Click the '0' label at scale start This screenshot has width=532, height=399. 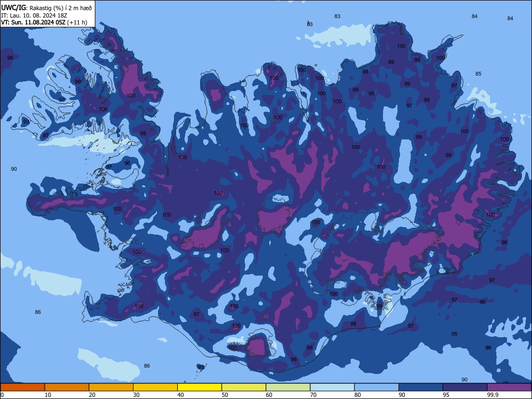pyautogui.click(x=2, y=395)
